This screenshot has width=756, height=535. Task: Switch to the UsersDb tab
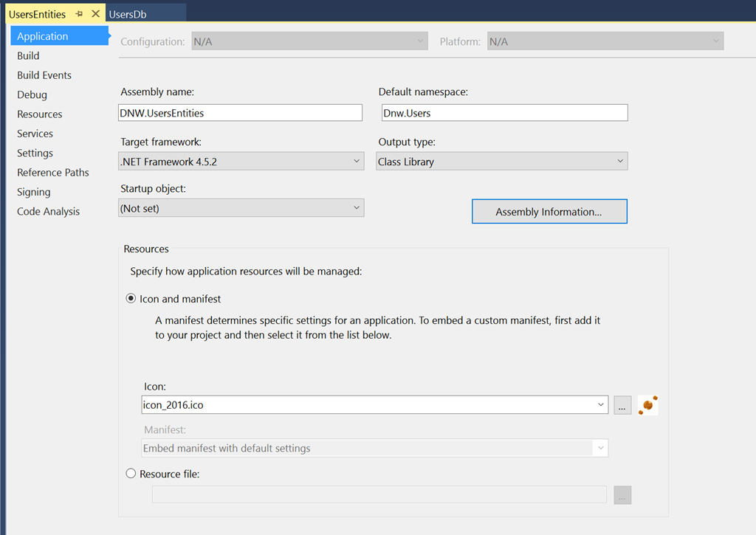click(x=128, y=14)
